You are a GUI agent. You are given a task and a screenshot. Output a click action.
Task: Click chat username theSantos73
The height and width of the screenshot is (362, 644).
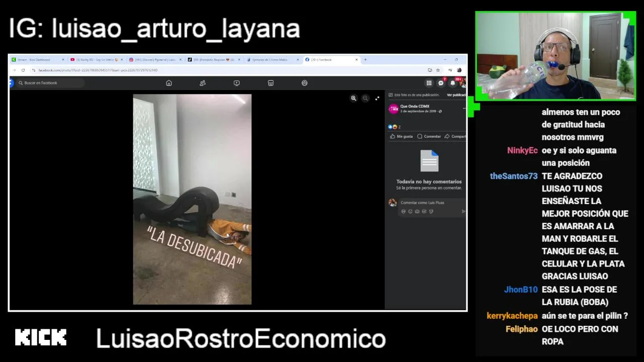514,176
